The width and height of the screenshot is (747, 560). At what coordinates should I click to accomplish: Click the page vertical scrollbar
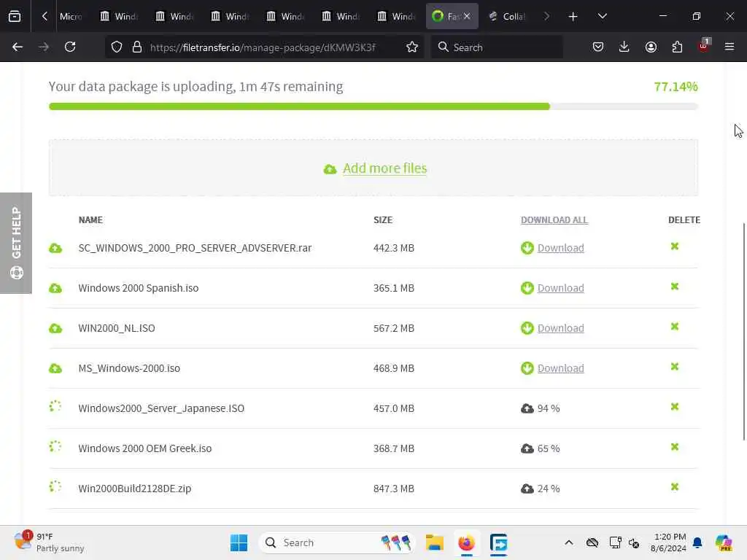pos(743,332)
